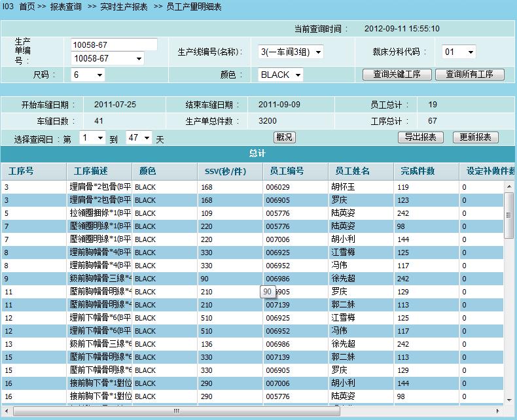Open the start day dropdown showing 1

[92, 138]
